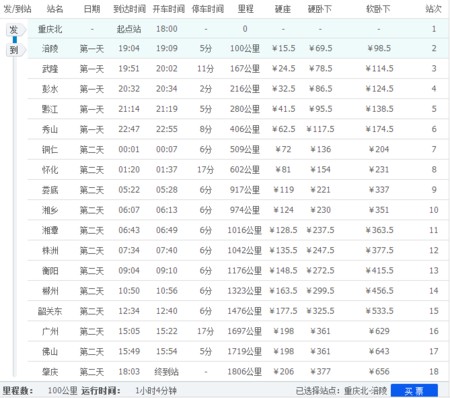Click the 硬座 column header
The height and width of the screenshot is (398, 450).
click(283, 9)
